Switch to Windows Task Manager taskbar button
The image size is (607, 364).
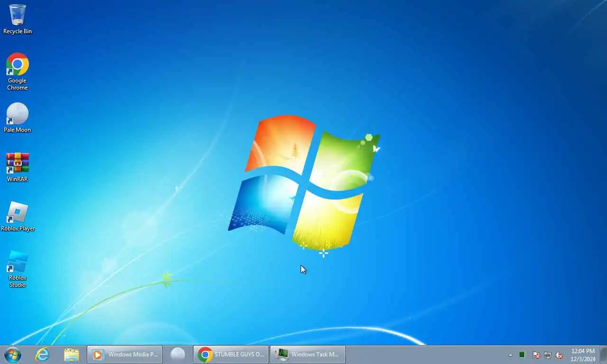click(x=308, y=355)
